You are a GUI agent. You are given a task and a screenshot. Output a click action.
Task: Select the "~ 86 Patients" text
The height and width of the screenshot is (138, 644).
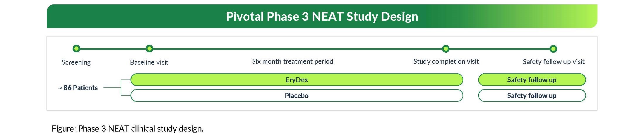(78, 88)
